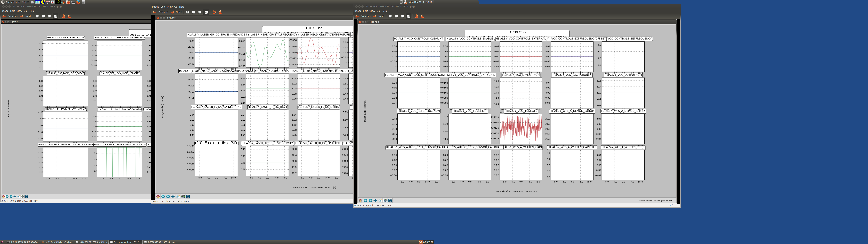Click '231.9 kB' status text in middle viewer
Viewport: 868px width, 244px height.
point(177,201)
